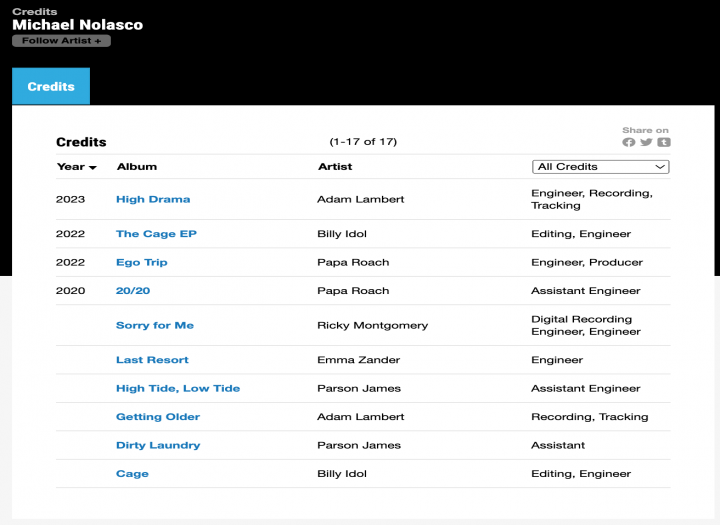Open the High Drama album link
The width and height of the screenshot is (720, 525).
point(153,199)
